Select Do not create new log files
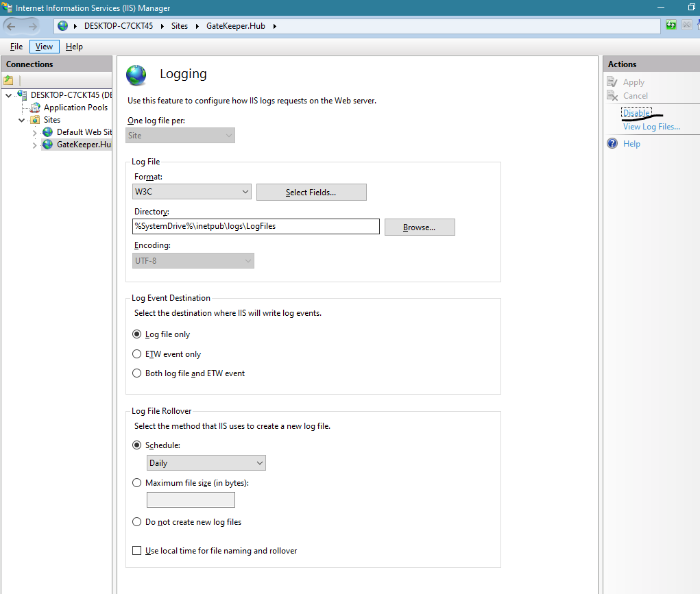700x594 pixels. click(136, 522)
